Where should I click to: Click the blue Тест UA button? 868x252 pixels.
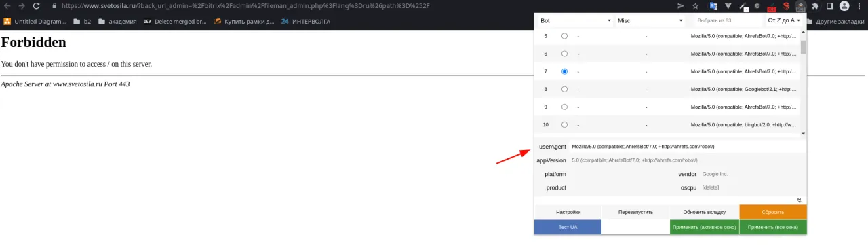pyautogui.click(x=568, y=227)
